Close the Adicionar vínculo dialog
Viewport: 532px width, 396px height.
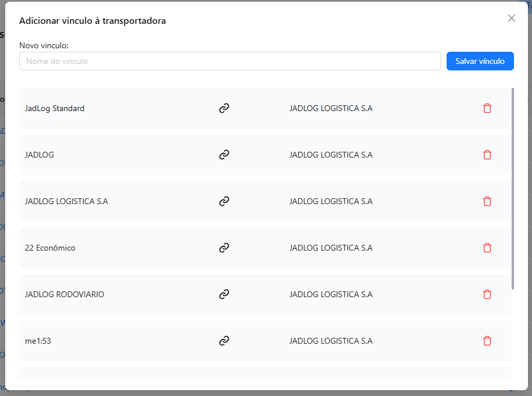tap(512, 18)
